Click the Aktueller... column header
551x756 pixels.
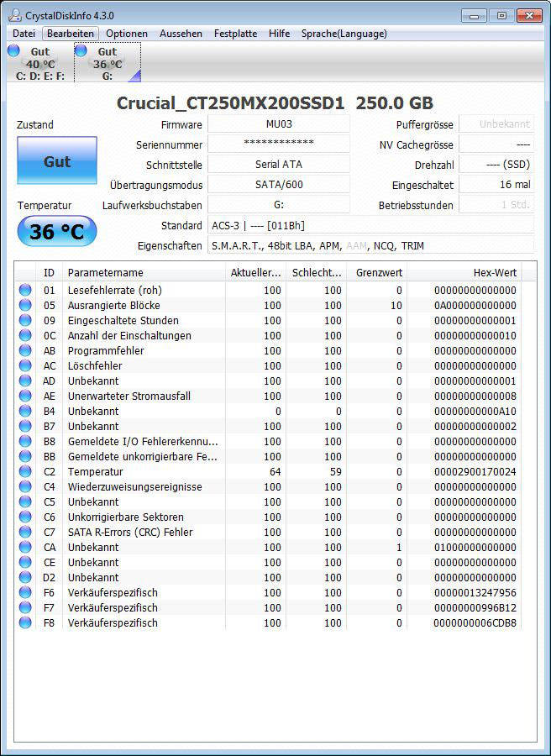255,272
